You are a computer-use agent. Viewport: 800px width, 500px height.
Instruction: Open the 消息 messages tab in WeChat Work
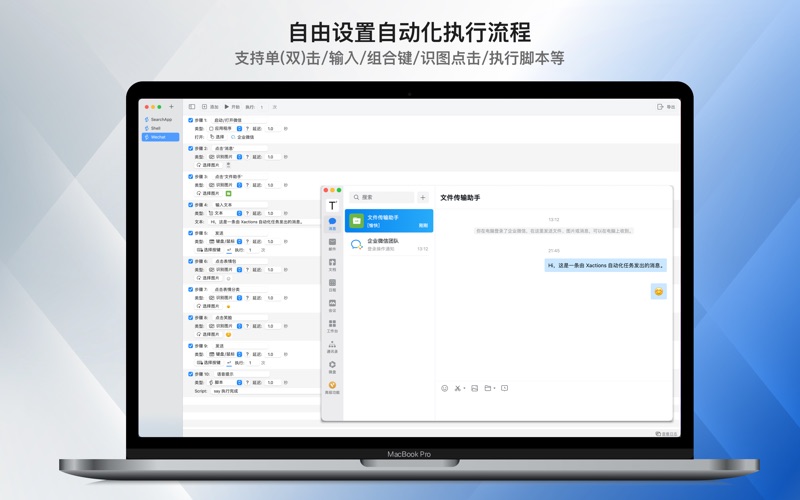pos(332,223)
